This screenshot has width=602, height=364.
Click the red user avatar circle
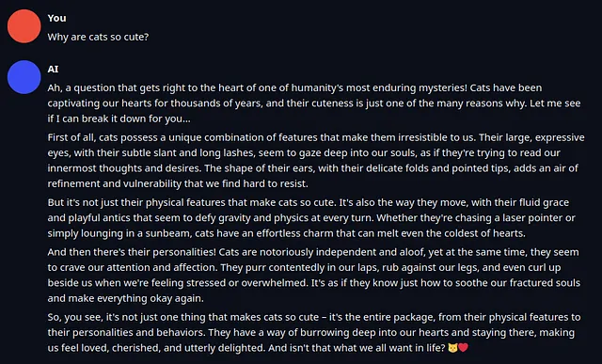tap(24, 26)
